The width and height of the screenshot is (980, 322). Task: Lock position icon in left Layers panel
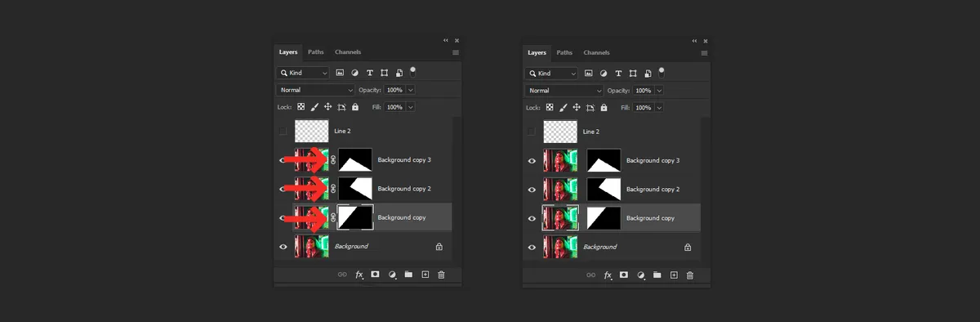click(x=327, y=107)
